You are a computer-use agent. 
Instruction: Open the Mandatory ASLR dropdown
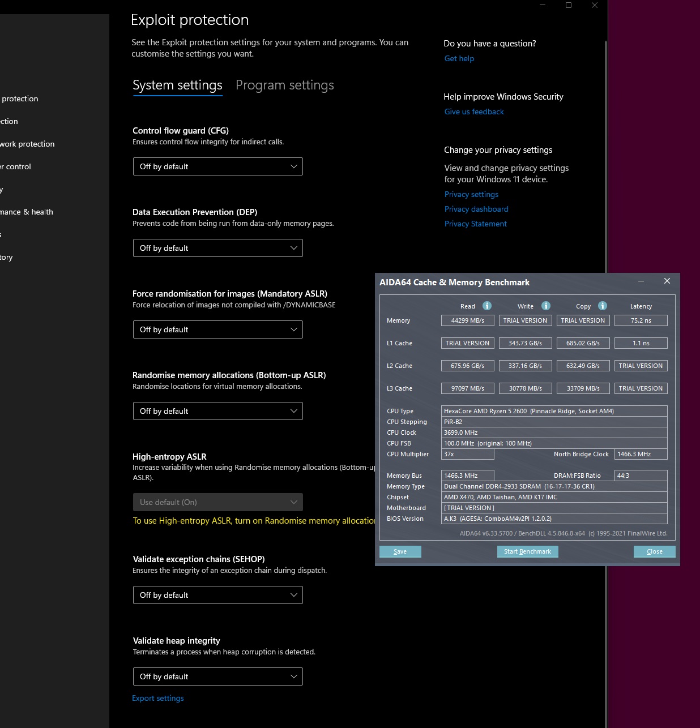(218, 329)
